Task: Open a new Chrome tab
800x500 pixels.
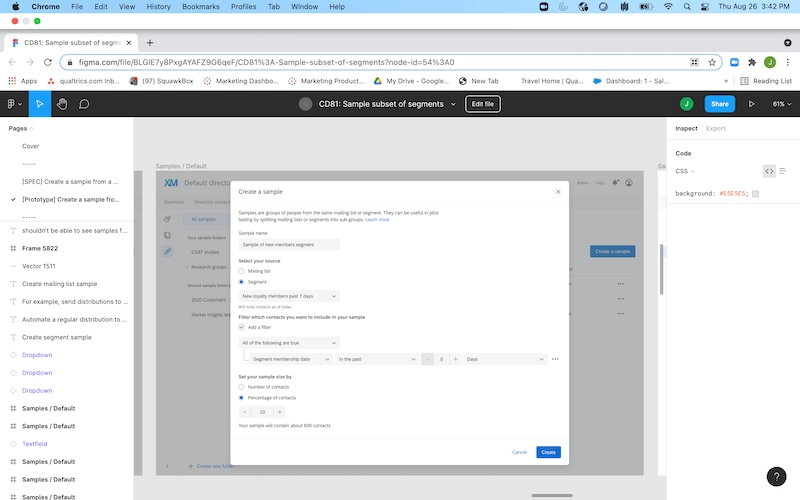Action: coord(149,43)
